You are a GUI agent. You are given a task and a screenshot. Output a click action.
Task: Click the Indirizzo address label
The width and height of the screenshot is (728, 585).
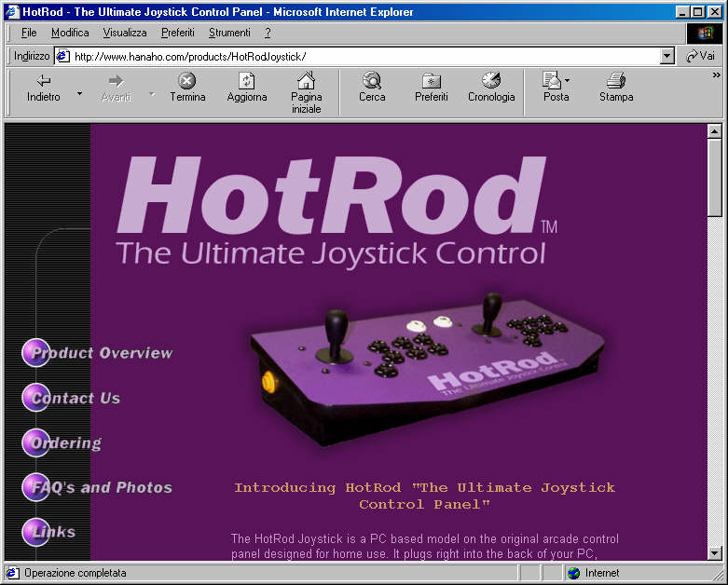32,56
